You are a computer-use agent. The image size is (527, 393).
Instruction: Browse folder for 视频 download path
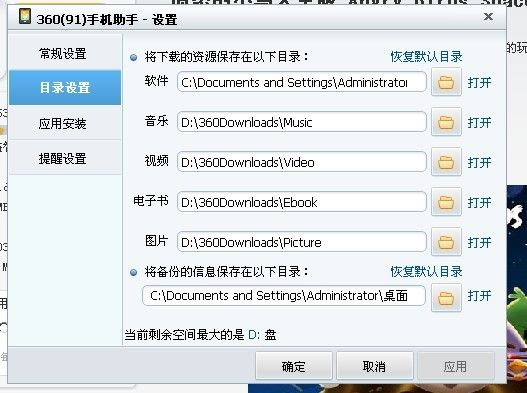pos(446,162)
